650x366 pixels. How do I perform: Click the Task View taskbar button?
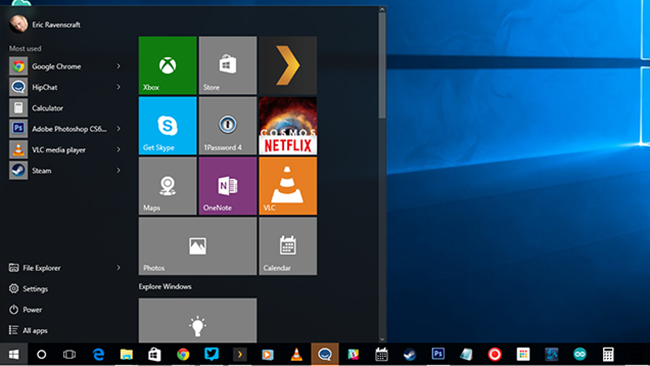(x=69, y=354)
